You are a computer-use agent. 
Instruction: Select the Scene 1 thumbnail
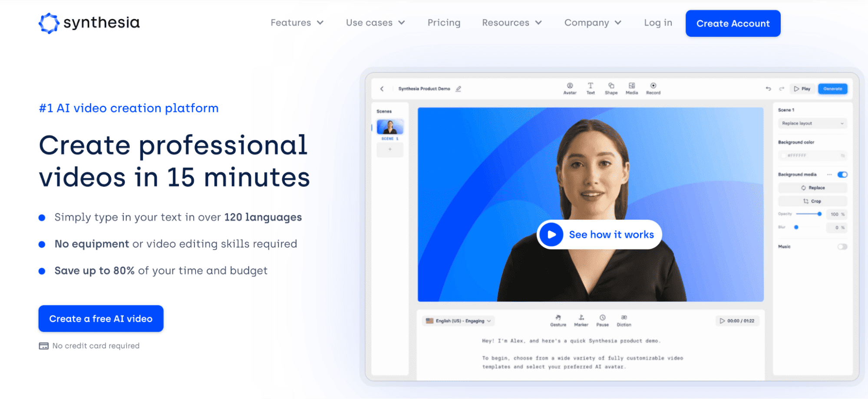(x=390, y=127)
